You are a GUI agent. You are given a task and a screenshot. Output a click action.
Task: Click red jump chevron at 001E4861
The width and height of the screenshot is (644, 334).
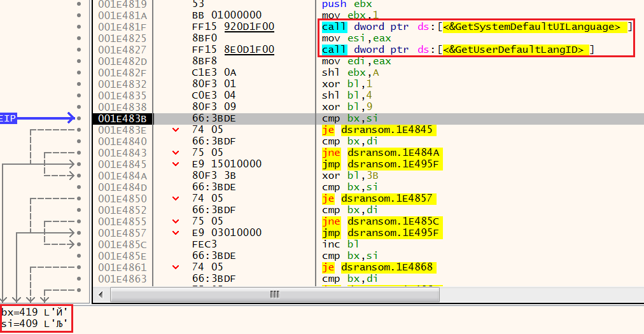point(176,267)
